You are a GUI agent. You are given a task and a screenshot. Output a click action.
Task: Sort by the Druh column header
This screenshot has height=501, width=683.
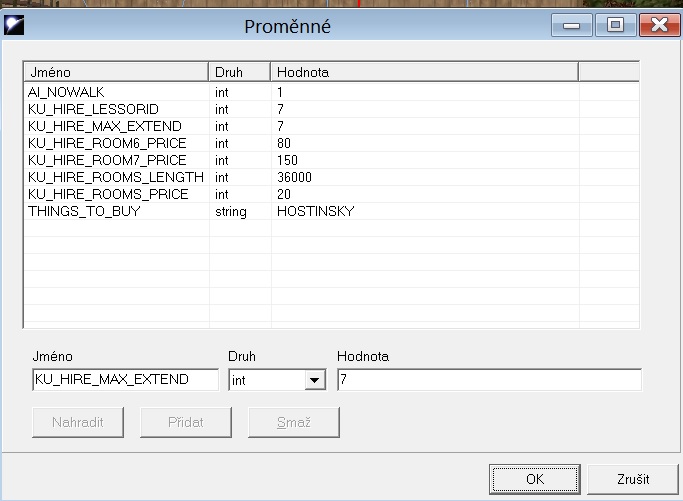(x=239, y=72)
